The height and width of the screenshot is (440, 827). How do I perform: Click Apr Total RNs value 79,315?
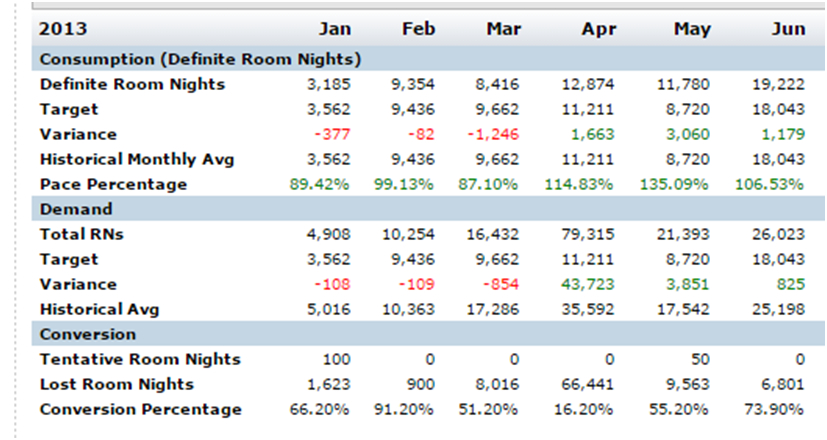click(x=588, y=234)
